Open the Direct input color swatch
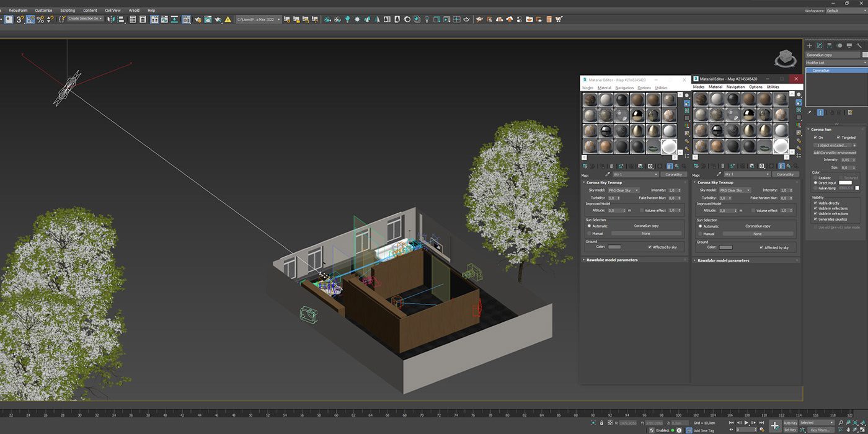The width and height of the screenshot is (868, 434). pos(846,183)
